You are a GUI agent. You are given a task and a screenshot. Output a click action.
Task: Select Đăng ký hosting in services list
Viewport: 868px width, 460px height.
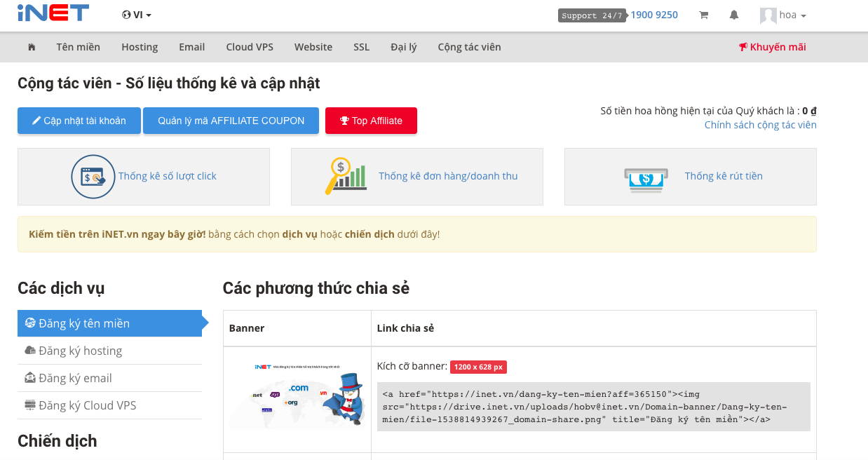coord(79,351)
